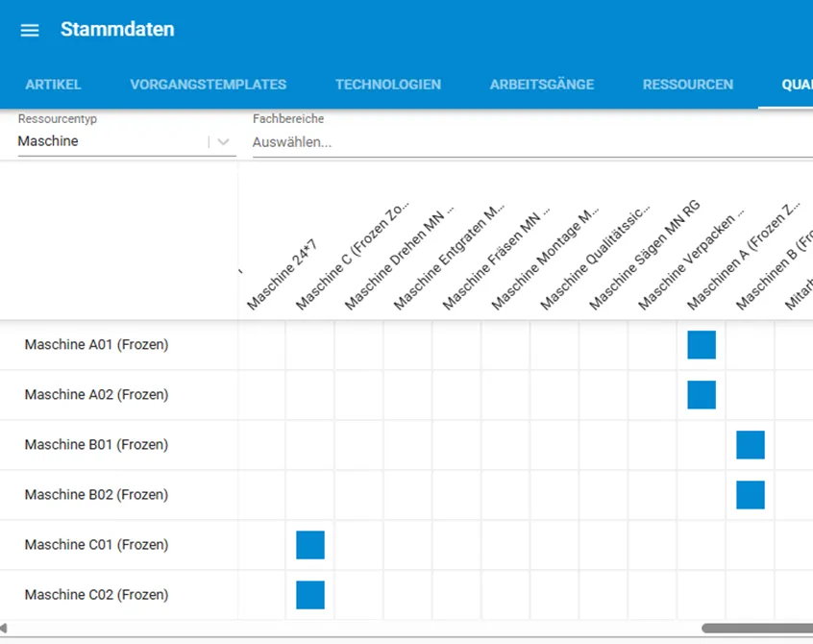Click the Maschine 24*7 column header

coord(282,275)
